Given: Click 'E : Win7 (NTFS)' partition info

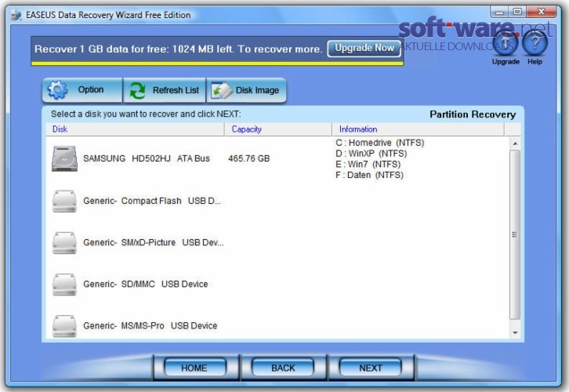Looking at the screenshot, I should 368,165.
